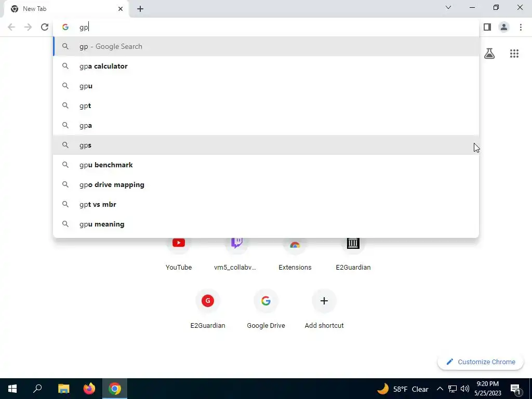The height and width of the screenshot is (399, 532).
Task: Launch Firefox from the taskbar
Action: [89, 389]
